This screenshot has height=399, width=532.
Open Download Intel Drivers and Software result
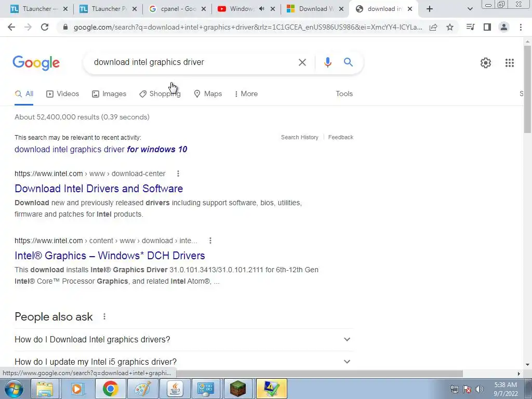99,189
